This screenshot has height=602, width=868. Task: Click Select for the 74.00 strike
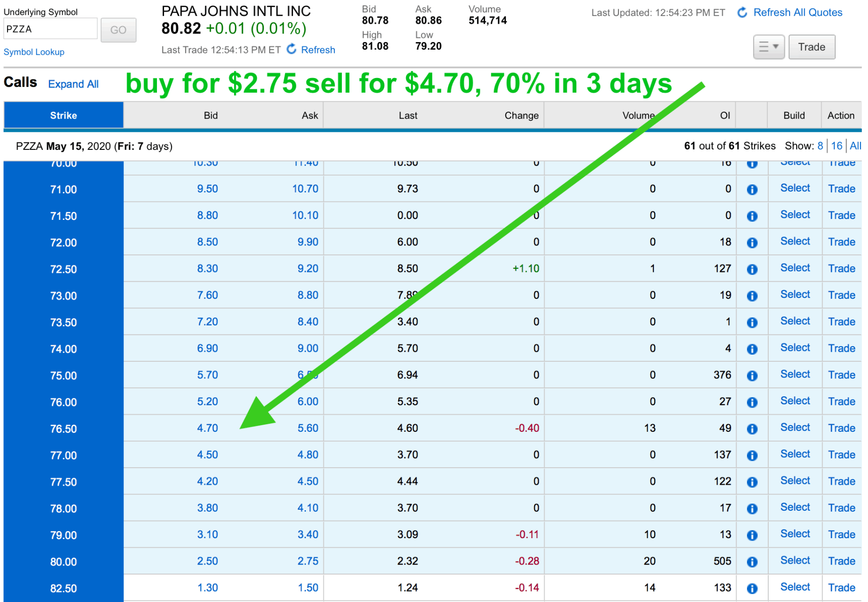[x=795, y=348]
